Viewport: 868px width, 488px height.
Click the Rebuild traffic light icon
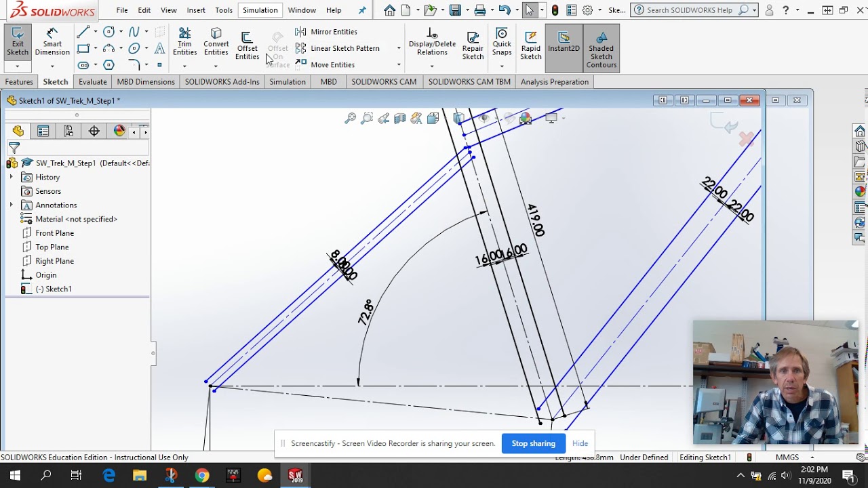point(555,10)
